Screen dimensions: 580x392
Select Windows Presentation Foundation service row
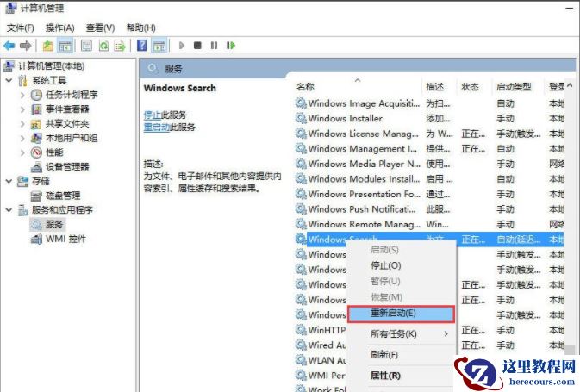429,194
